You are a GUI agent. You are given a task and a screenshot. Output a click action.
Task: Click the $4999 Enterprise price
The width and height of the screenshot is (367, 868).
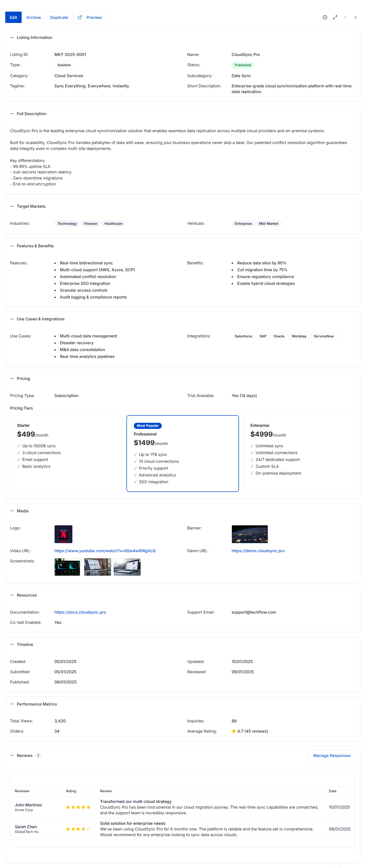coord(261,434)
